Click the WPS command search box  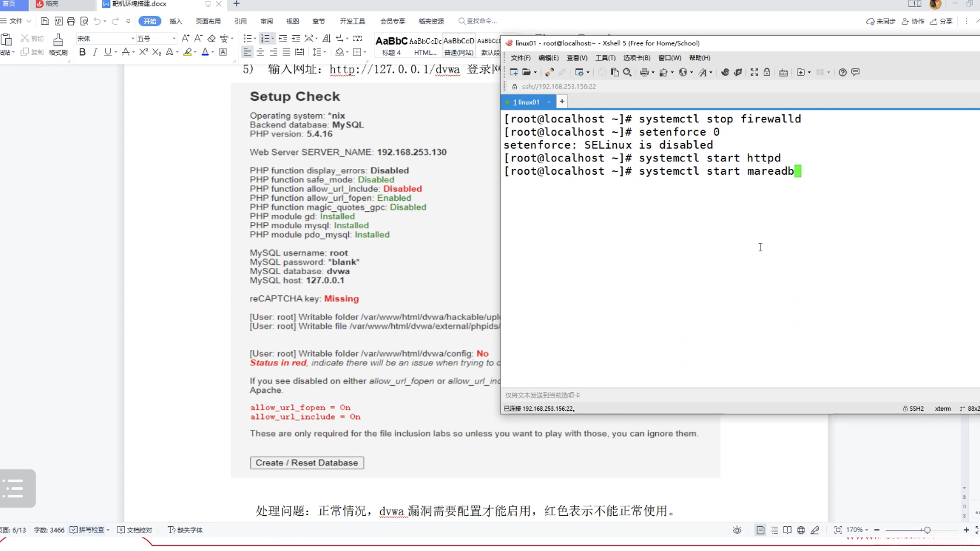(478, 21)
